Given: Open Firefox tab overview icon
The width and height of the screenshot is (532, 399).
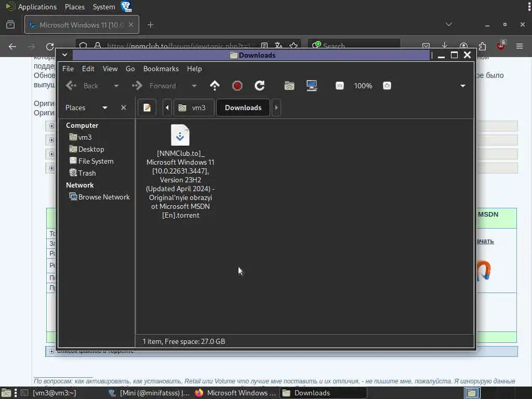Looking at the screenshot, I should click(x=10, y=25).
